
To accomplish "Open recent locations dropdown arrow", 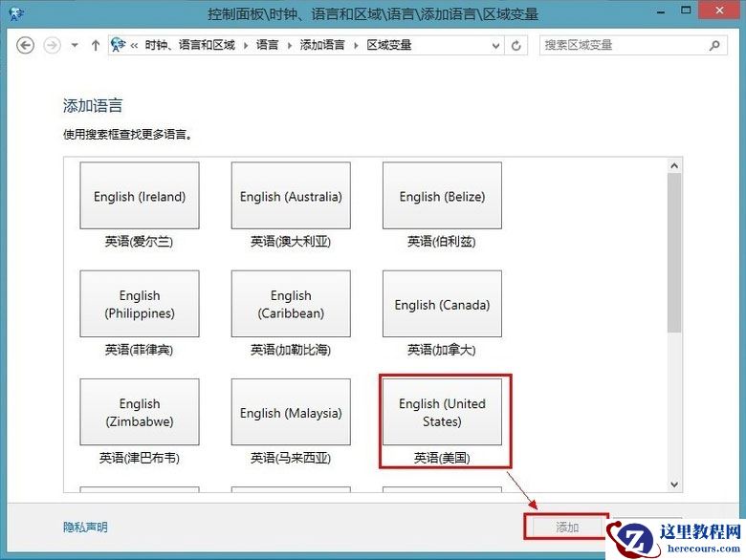I will pos(75,45).
